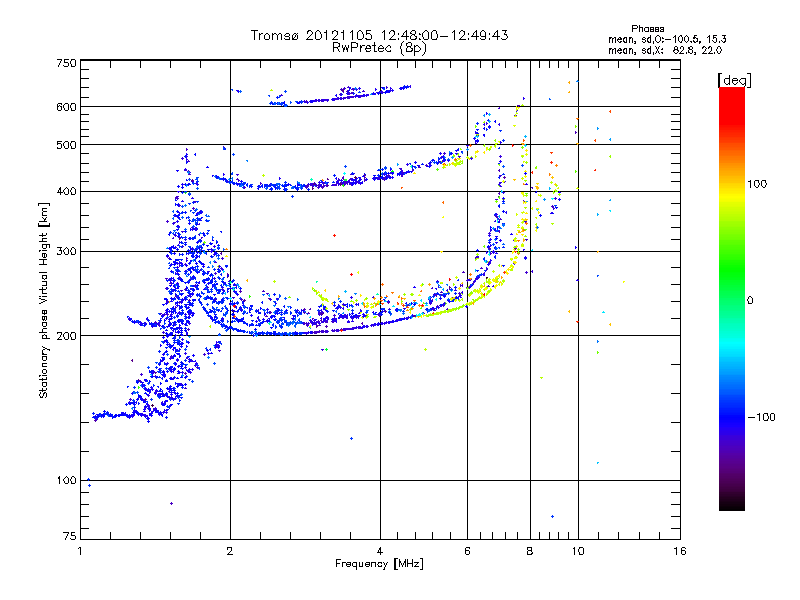This screenshot has width=800, height=600.
Task: Click the '-100' colorbar tick label
Action: [762, 417]
